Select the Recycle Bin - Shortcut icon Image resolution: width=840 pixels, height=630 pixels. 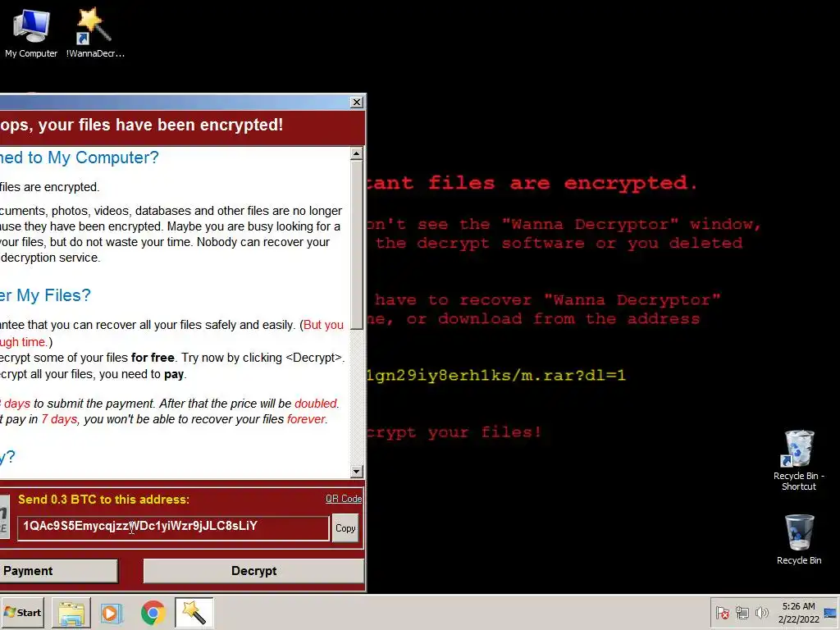coord(799,461)
